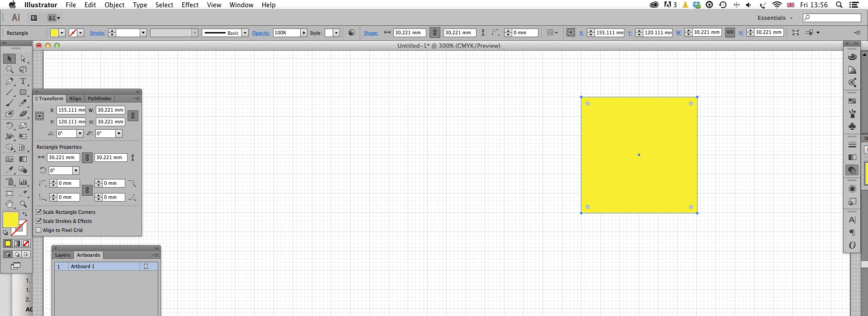This screenshot has width=868, height=316.
Task: Toggle shape width-height link in control bar
Action: [434, 33]
